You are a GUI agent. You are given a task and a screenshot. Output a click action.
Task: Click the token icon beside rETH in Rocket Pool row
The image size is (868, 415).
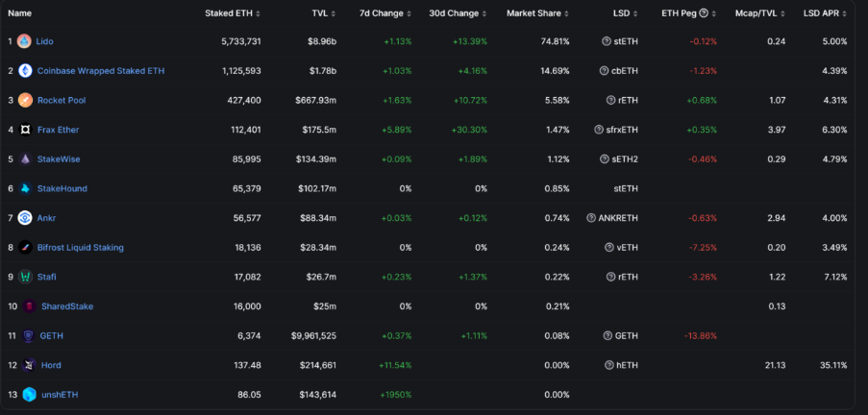611,100
